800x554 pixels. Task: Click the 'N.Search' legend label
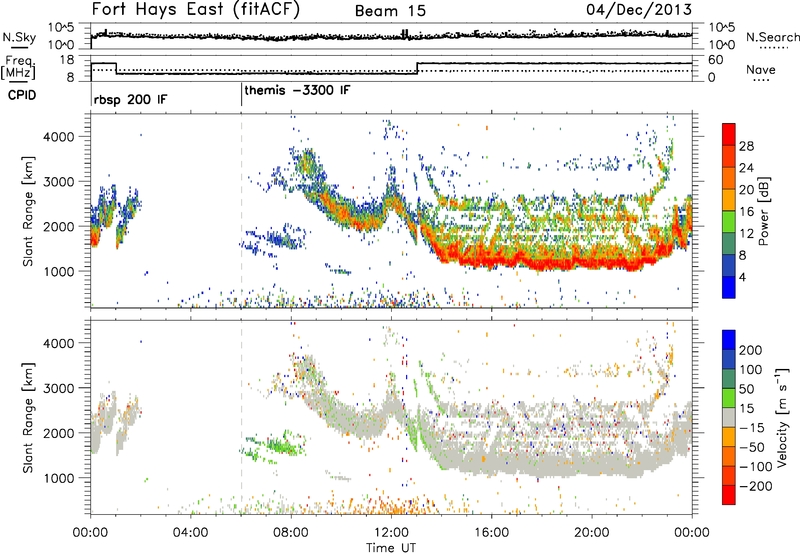pos(772,37)
